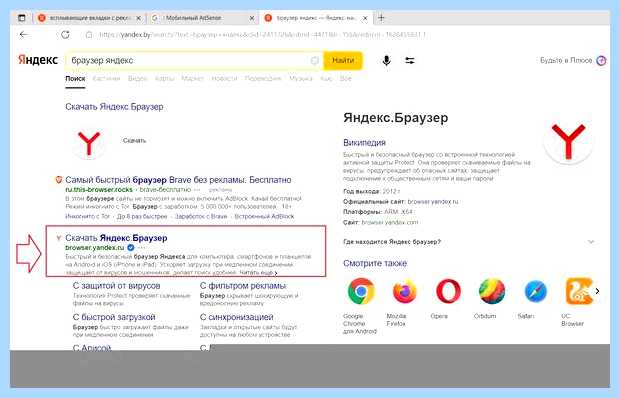Open С фильтром рекламы link

[x=243, y=286]
